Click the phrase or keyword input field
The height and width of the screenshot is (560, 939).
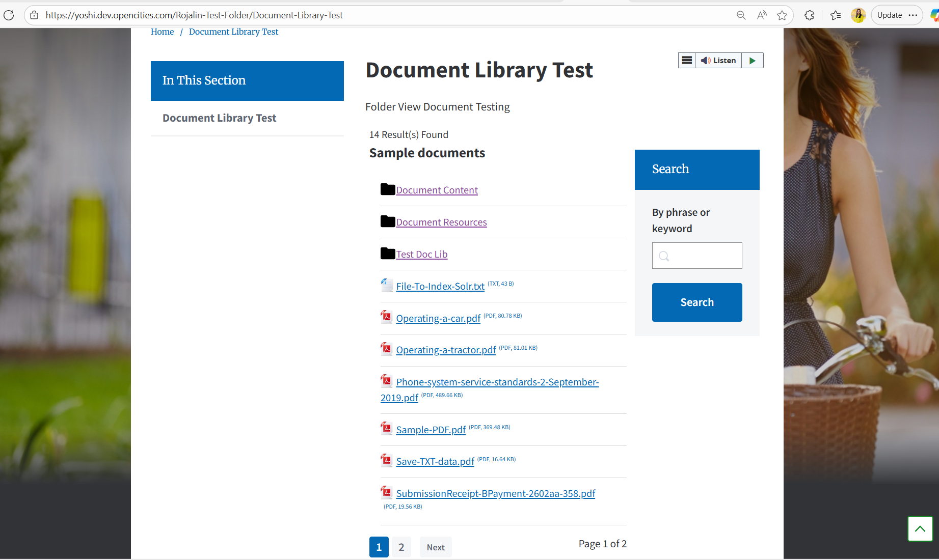point(696,256)
